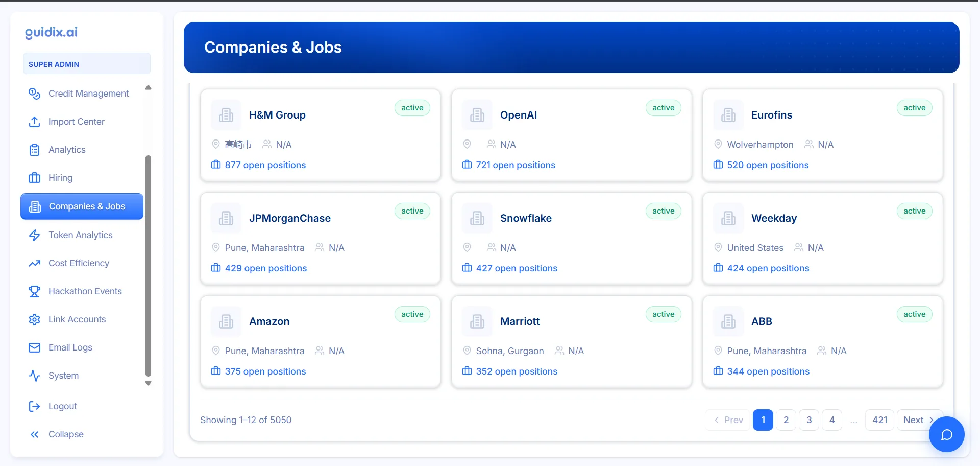980x466 pixels.
Task: Click the Weekday building icon
Action: (x=728, y=218)
